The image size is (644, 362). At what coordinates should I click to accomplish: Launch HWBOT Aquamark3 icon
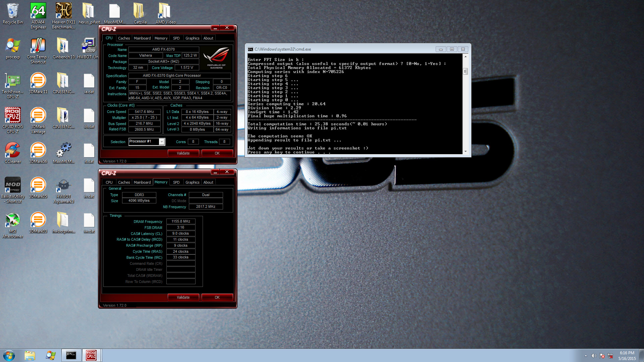(x=63, y=190)
